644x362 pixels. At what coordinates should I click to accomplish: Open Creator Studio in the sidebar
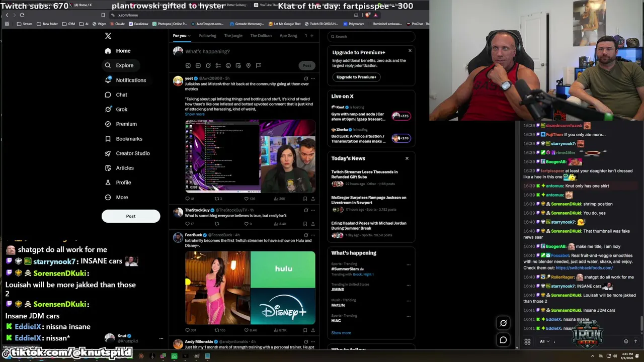point(127,153)
